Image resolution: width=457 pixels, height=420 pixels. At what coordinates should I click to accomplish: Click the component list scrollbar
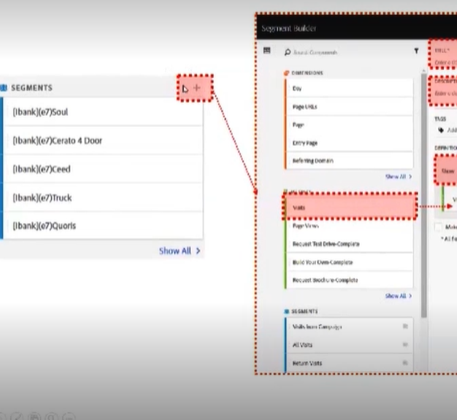[424, 195]
